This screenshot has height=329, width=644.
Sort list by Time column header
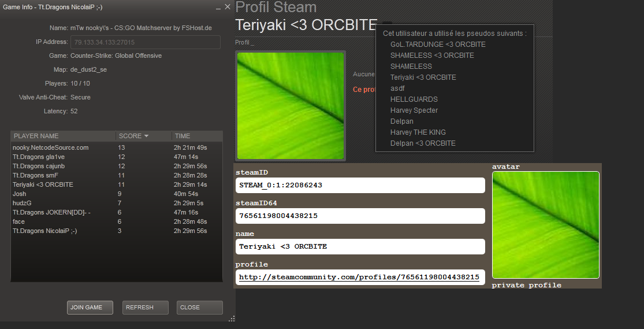pyautogui.click(x=196, y=136)
